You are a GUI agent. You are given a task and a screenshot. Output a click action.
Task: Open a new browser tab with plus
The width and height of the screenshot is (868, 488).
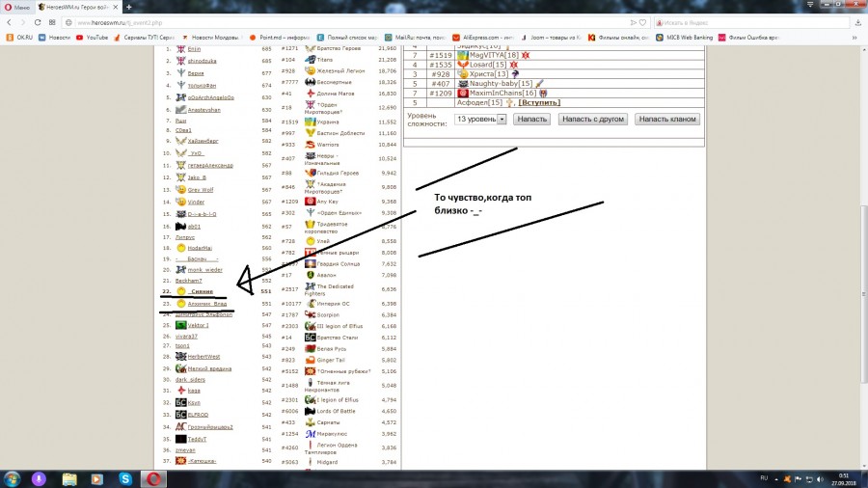coord(128,7)
